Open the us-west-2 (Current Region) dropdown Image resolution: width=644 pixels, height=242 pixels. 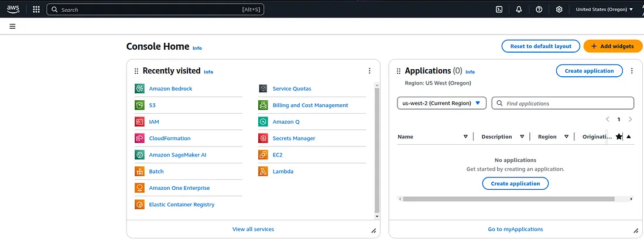441,103
